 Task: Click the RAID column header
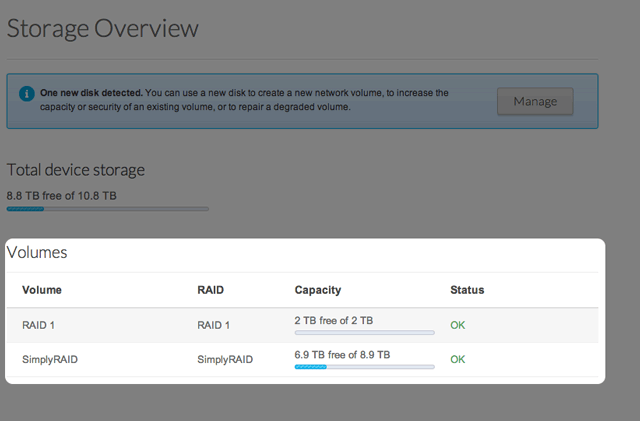click(x=212, y=290)
